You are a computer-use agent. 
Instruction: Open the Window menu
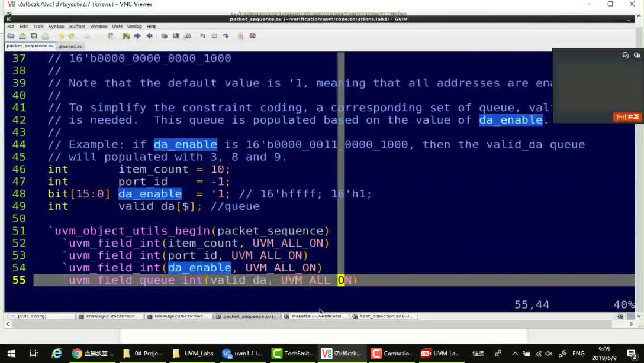(99, 26)
